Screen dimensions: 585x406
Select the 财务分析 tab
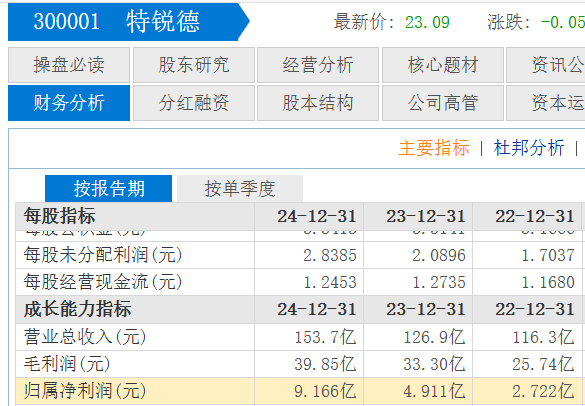pos(69,103)
